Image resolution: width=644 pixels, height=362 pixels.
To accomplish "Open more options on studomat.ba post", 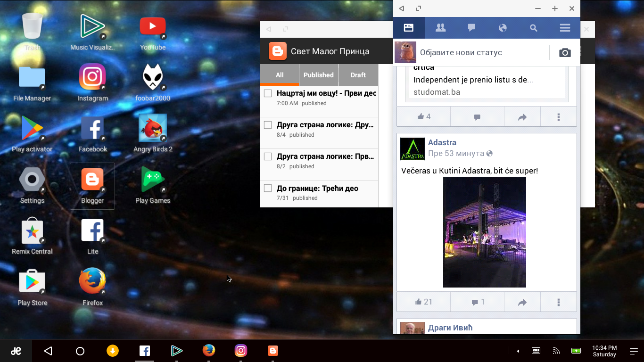I will [558, 116].
